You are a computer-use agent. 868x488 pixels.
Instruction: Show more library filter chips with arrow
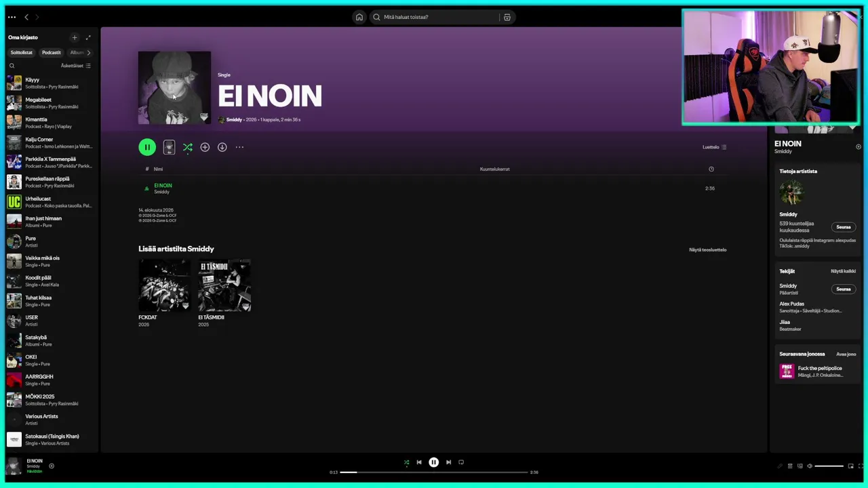[x=88, y=52]
